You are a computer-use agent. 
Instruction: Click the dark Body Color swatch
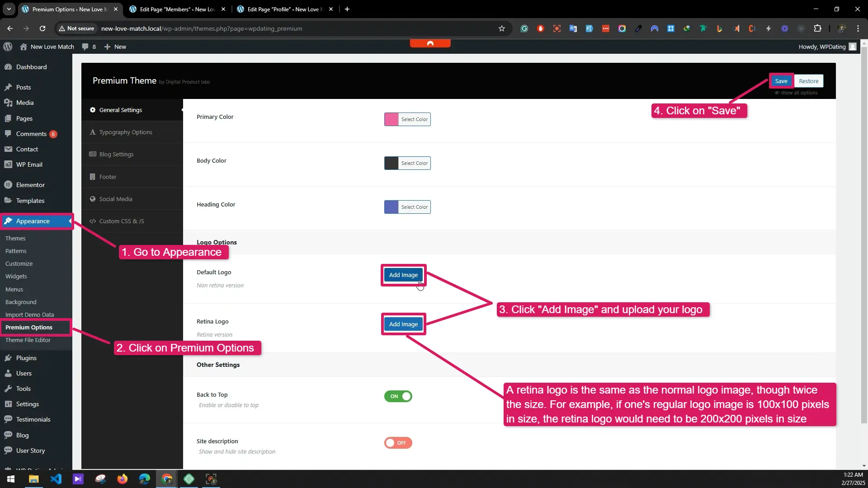pos(392,163)
